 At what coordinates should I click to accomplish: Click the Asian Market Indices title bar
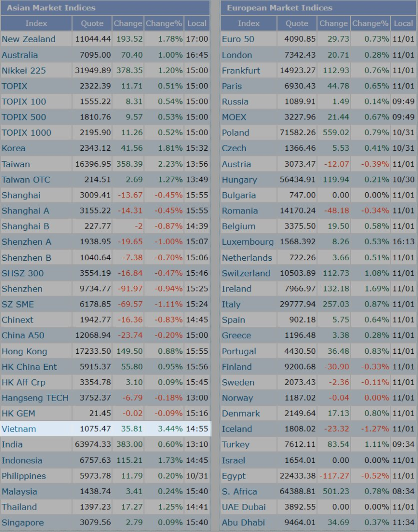pos(105,8)
